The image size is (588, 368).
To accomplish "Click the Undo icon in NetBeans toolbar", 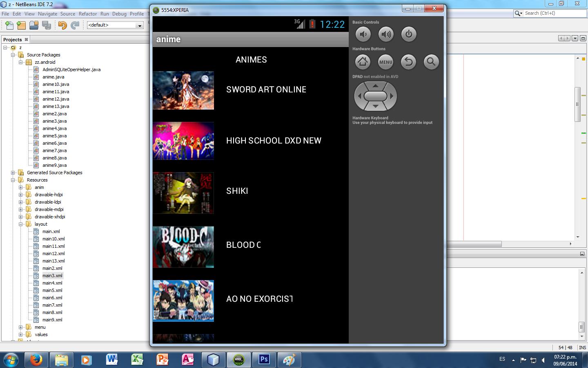I will 62,25.
